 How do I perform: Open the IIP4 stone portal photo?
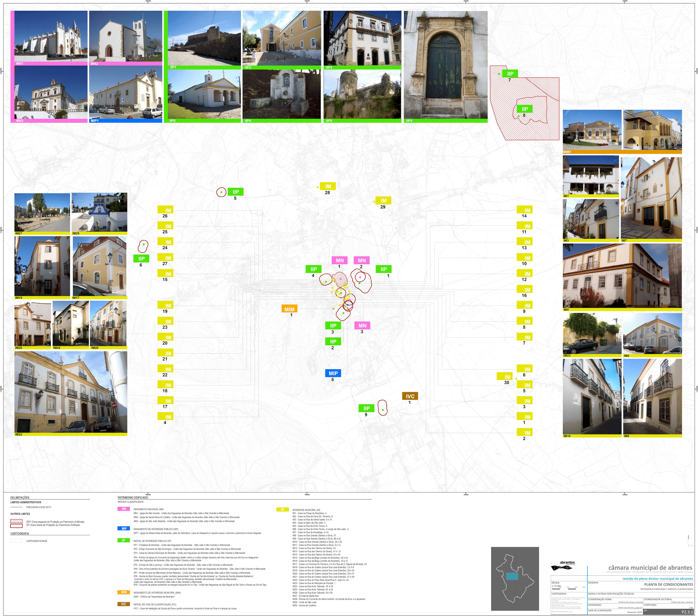pos(446,67)
